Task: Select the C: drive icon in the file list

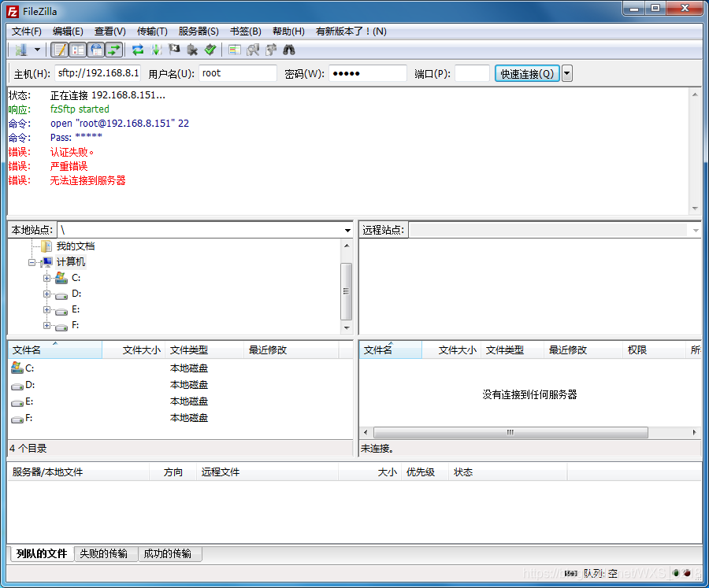Action: pyautogui.click(x=17, y=368)
